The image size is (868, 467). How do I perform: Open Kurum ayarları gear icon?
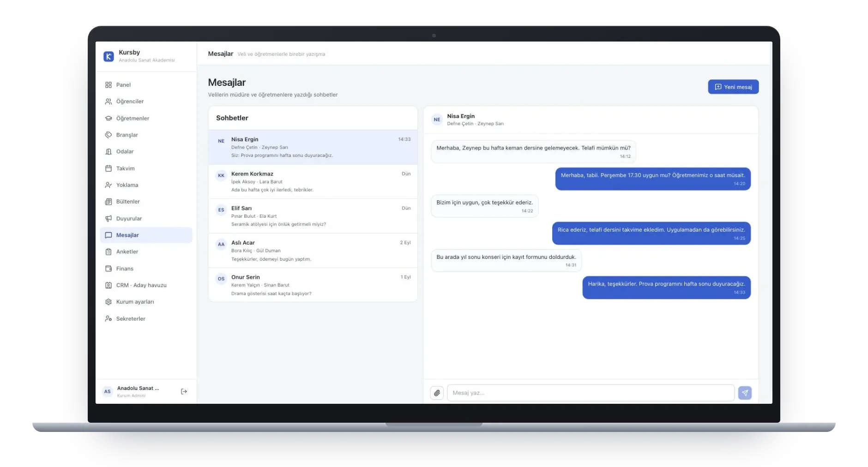[x=108, y=302]
